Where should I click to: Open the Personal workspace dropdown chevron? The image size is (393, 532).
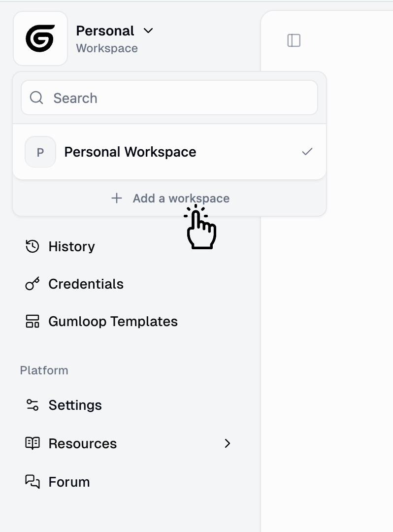pos(148,31)
